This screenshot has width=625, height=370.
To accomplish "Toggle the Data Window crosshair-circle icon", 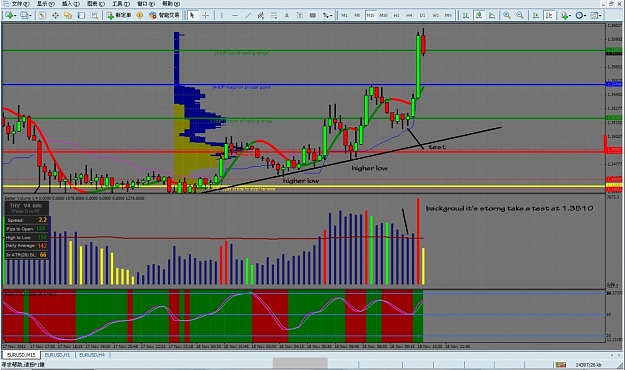I will (x=55, y=15).
